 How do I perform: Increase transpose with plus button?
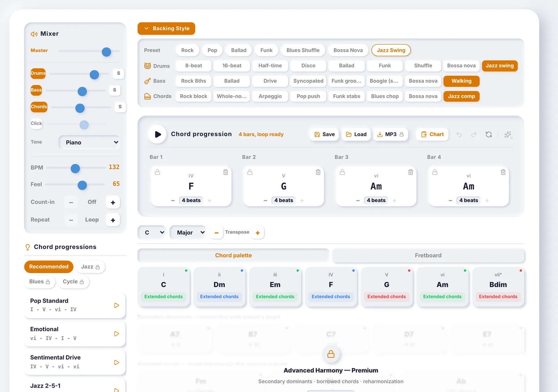click(x=258, y=233)
